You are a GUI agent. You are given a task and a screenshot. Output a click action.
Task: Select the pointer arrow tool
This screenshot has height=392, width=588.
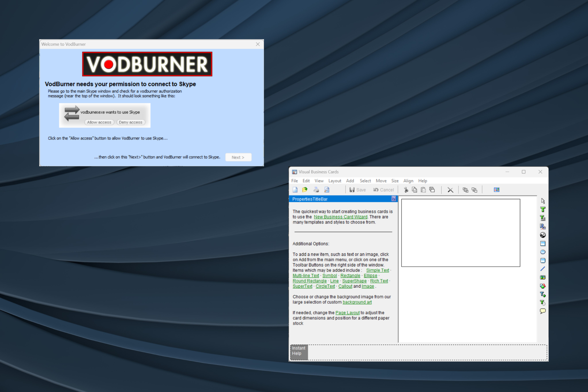543,201
